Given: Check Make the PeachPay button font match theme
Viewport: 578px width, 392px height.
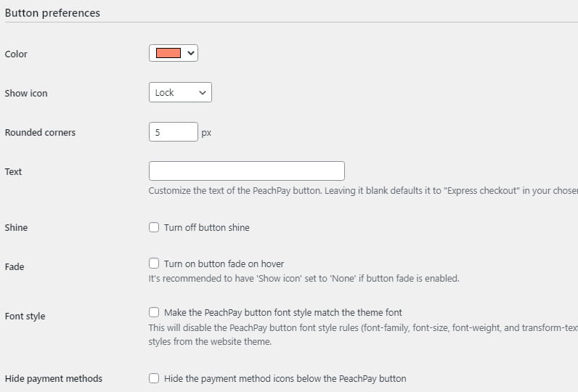Looking at the screenshot, I should click(x=154, y=312).
